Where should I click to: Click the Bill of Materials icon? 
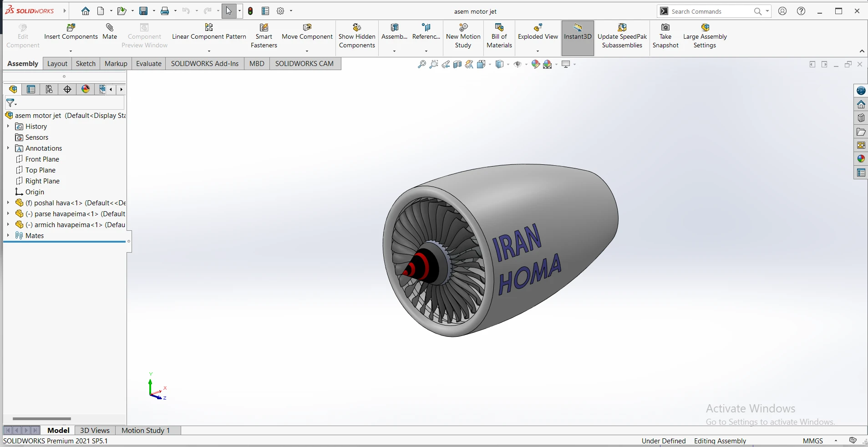pos(499,28)
